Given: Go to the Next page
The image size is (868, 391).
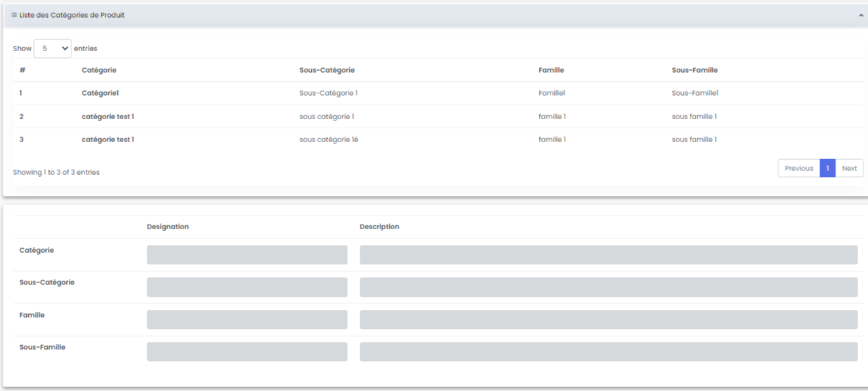Looking at the screenshot, I should click(x=849, y=168).
